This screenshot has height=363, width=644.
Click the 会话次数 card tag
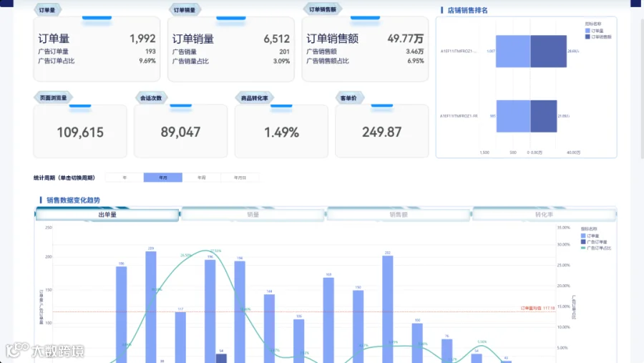point(151,98)
